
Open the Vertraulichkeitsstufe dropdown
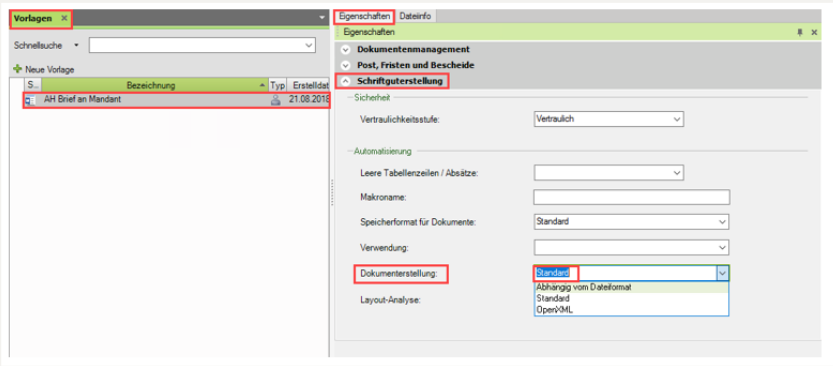point(677,120)
